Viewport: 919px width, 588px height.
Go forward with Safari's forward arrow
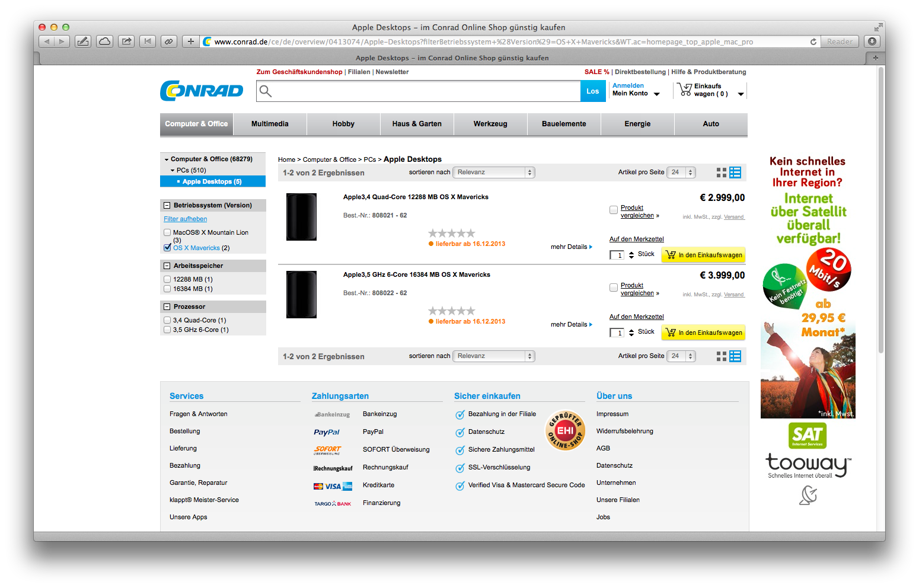click(x=62, y=41)
